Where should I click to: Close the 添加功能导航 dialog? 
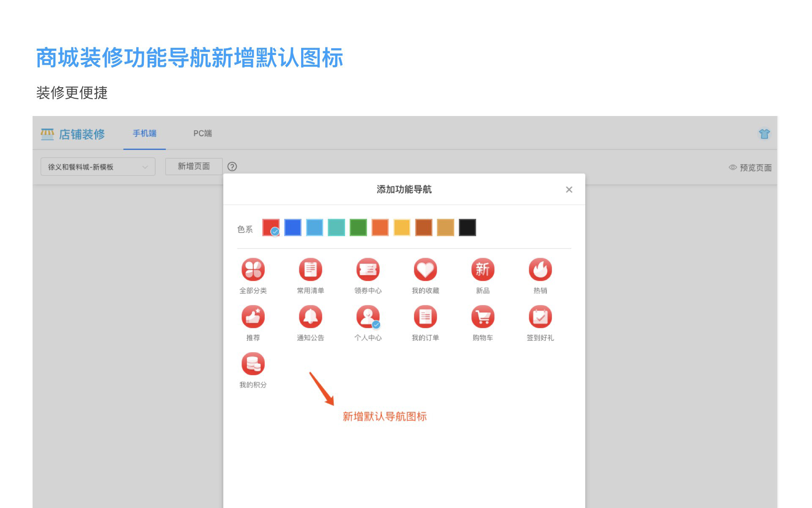[569, 190]
